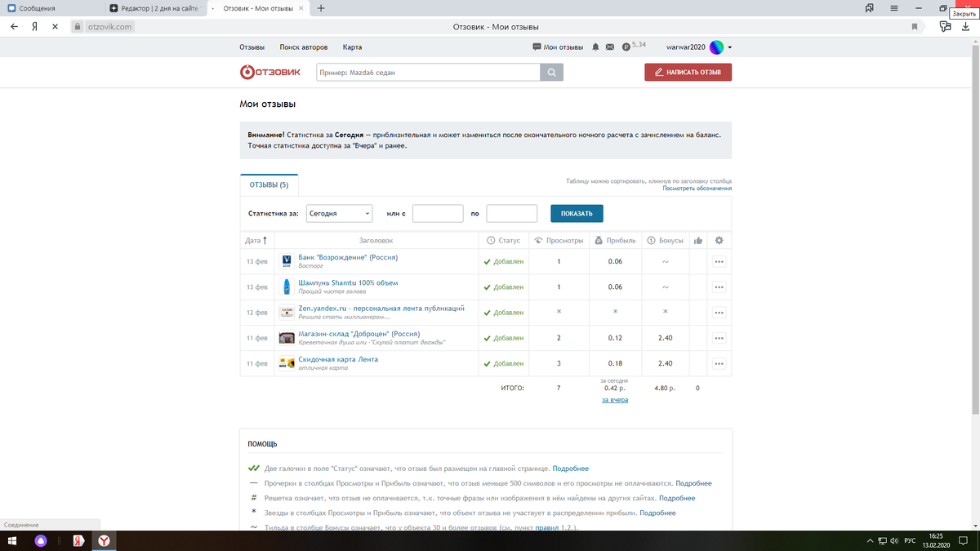The height and width of the screenshot is (551, 980).
Task: Open review 'Банк "Возрождение" (Россия)'
Action: pyautogui.click(x=348, y=257)
